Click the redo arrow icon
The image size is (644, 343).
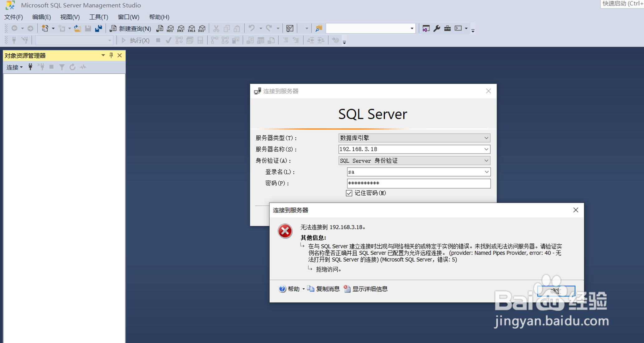(x=269, y=28)
